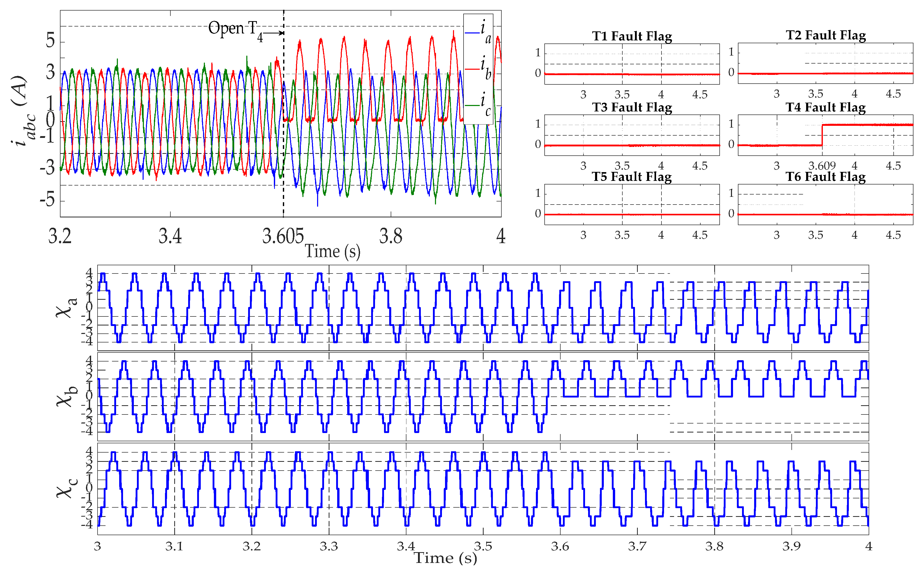Select the T2 Fault Flag title
The image size is (924, 574).
click(x=826, y=35)
